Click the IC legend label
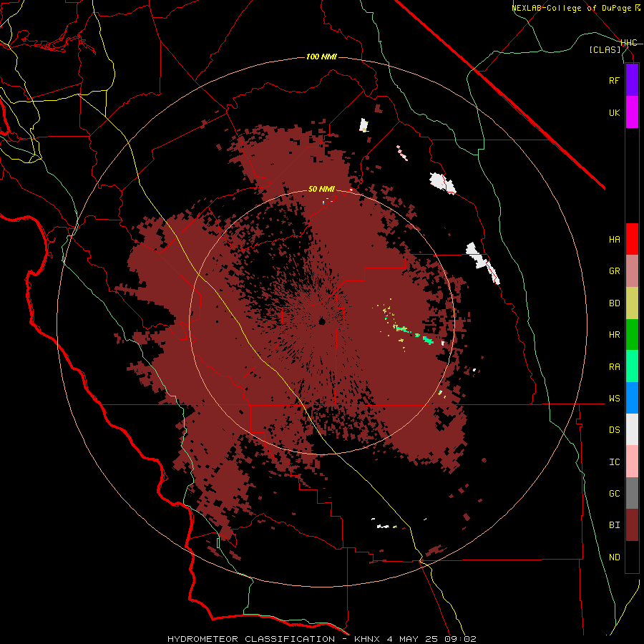This screenshot has width=644, height=644. [614, 462]
